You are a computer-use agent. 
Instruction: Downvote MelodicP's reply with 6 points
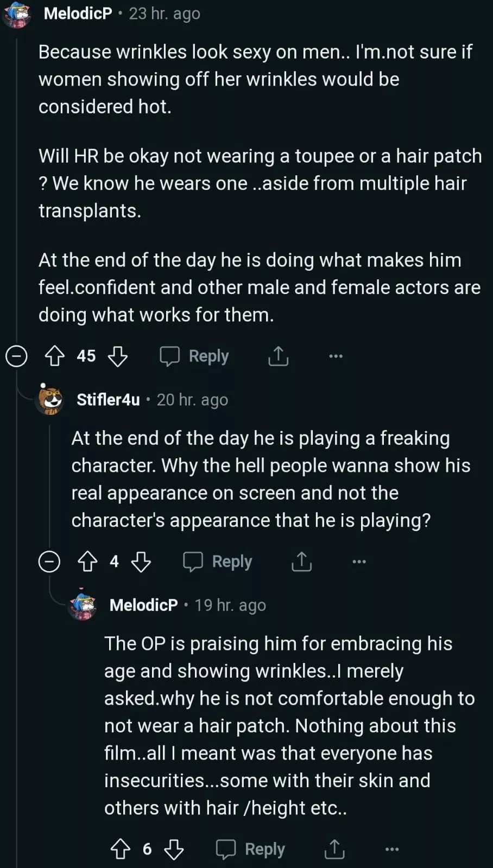[174, 849]
